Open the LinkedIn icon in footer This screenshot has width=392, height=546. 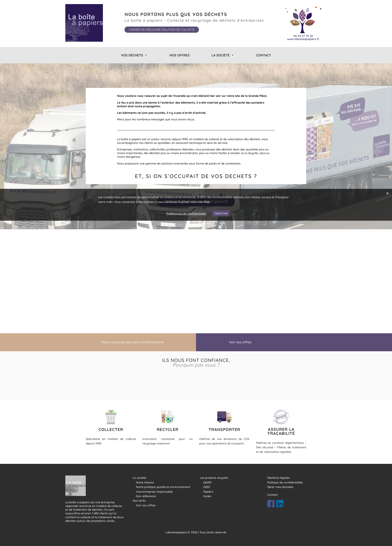[280, 504]
